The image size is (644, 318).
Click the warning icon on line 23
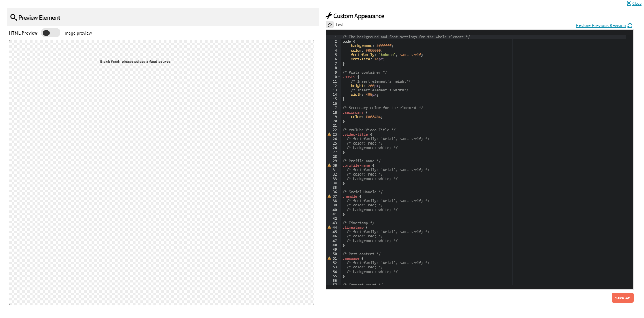click(329, 134)
